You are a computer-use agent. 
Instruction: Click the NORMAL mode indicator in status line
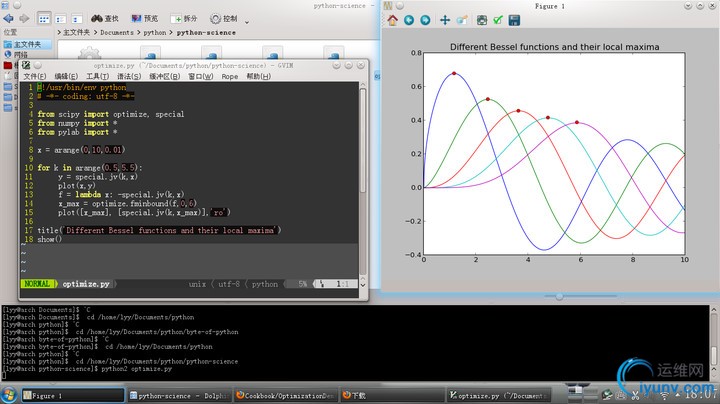point(37,284)
